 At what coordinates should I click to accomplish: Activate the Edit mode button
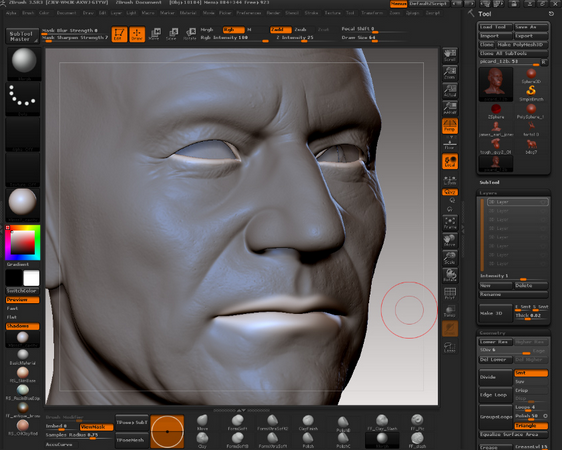point(119,34)
